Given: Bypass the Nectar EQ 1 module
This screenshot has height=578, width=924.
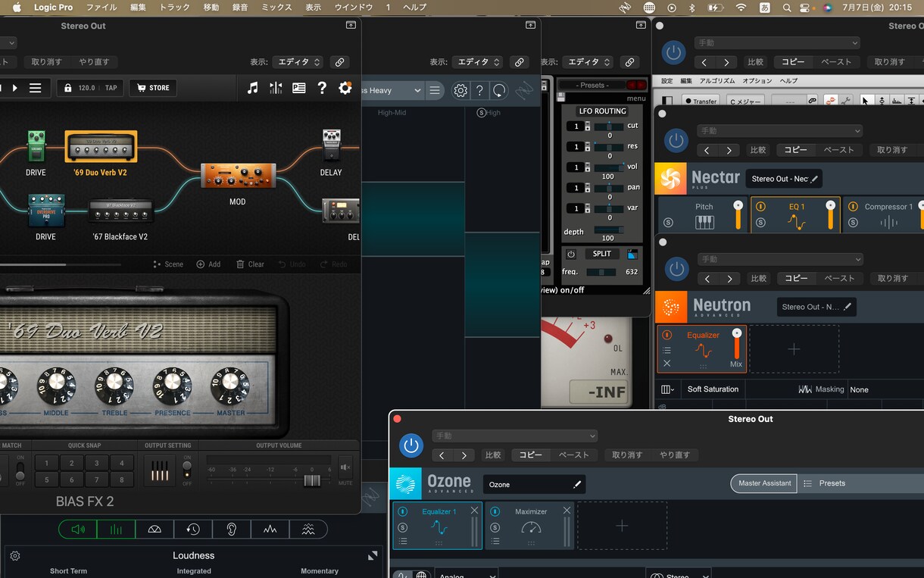Looking at the screenshot, I should [760, 207].
